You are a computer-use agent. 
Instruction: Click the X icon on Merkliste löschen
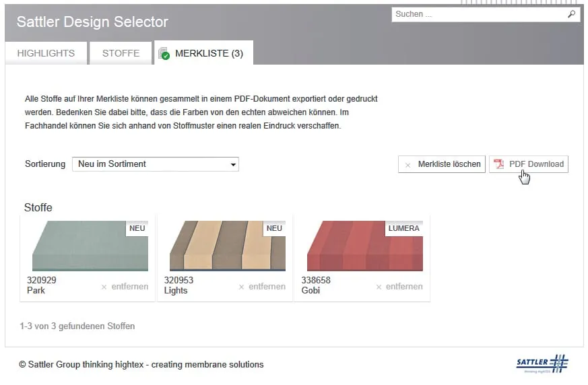(x=408, y=165)
